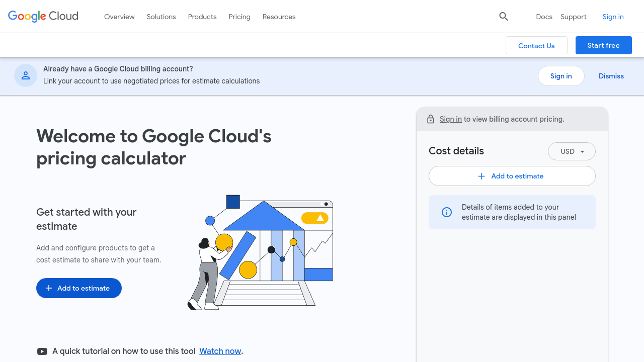This screenshot has height=362, width=644.
Task: Open the Products navigation menu
Action: [x=202, y=17]
